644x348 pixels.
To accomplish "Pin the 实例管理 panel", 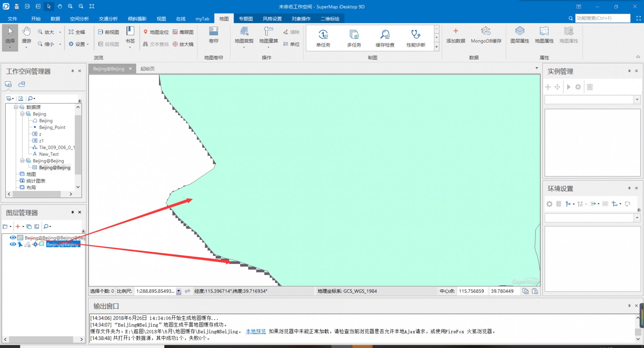I will click(x=629, y=71).
